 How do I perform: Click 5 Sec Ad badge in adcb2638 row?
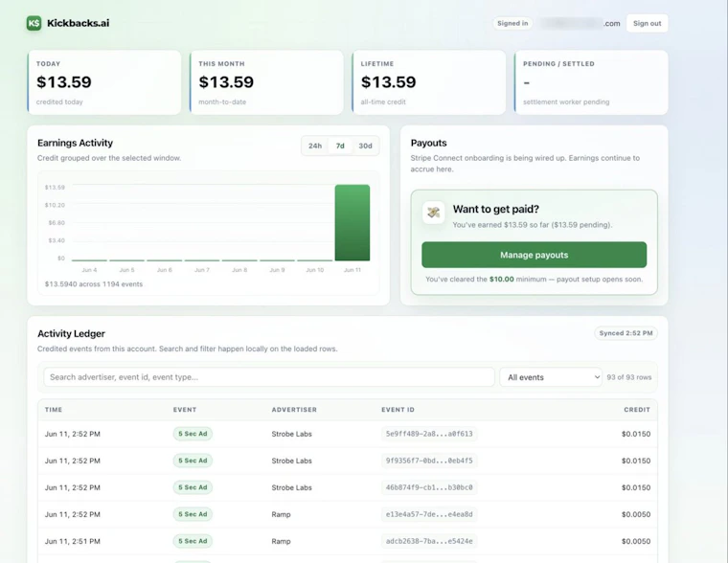[x=193, y=541]
